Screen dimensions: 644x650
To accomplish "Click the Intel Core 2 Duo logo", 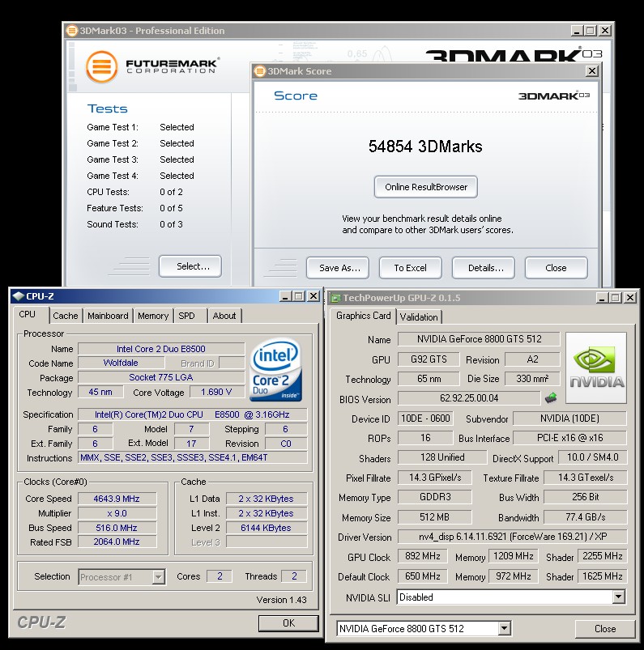I will coord(276,370).
